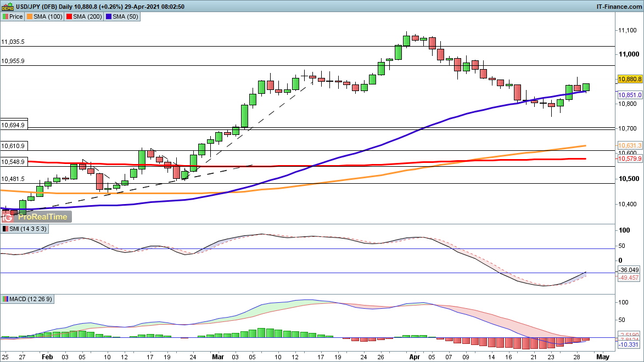Click the SMI black-red legend icon
The height and width of the screenshot is (362, 644).
[x=5, y=229]
